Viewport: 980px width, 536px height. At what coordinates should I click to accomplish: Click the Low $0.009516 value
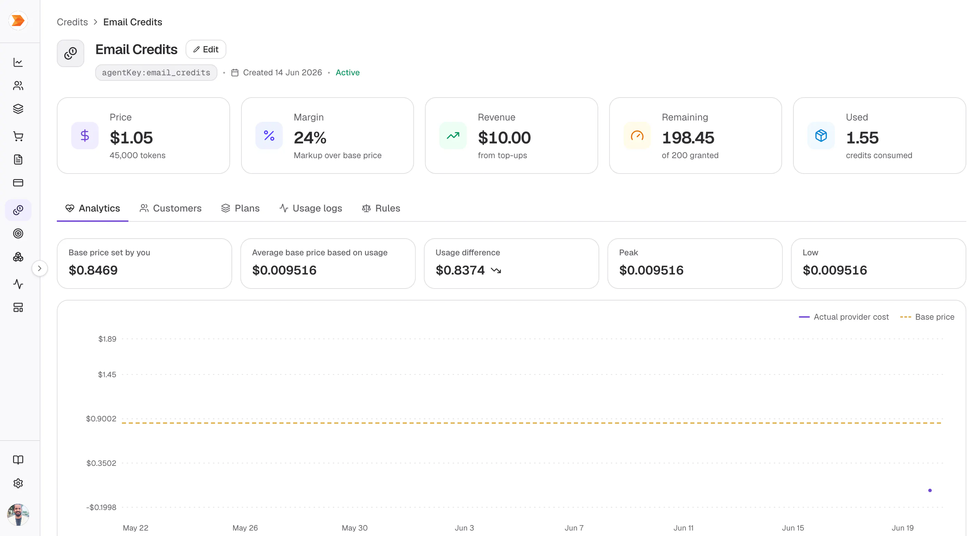coord(835,270)
